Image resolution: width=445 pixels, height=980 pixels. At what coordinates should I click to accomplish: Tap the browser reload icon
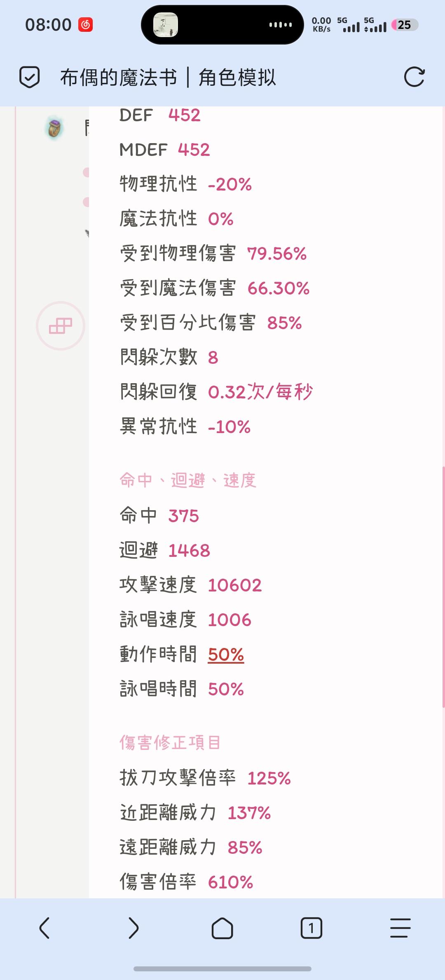tap(414, 77)
